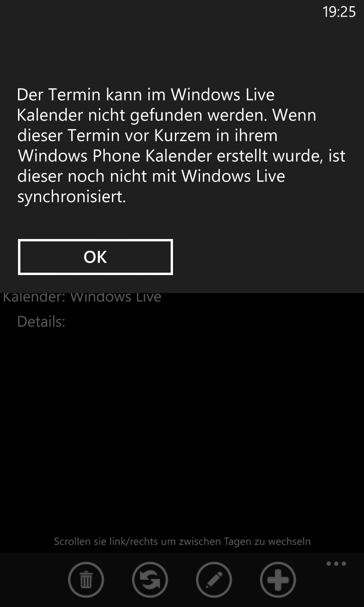This screenshot has height=607, width=364.
Task: Click the empty black details area
Action: coord(182,432)
